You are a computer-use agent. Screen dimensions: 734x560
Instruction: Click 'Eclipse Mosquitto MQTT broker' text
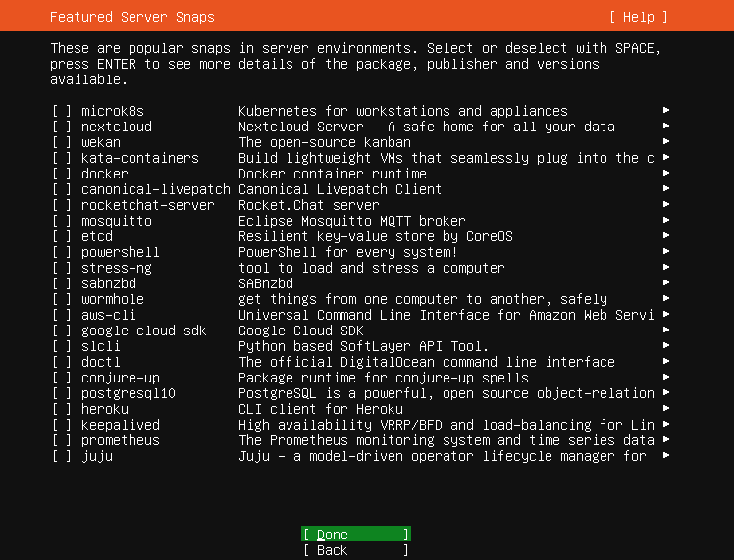click(x=352, y=221)
